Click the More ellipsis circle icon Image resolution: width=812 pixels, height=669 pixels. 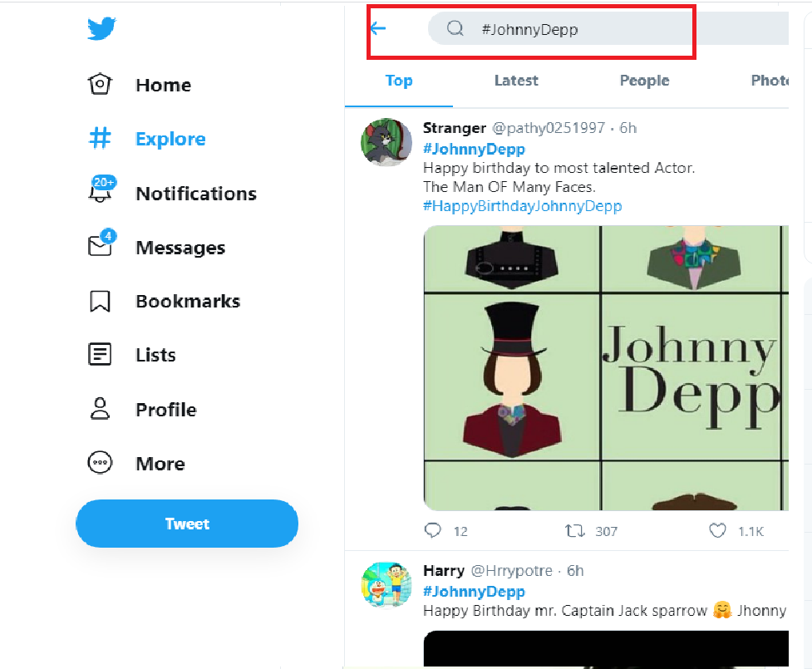pos(100,463)
